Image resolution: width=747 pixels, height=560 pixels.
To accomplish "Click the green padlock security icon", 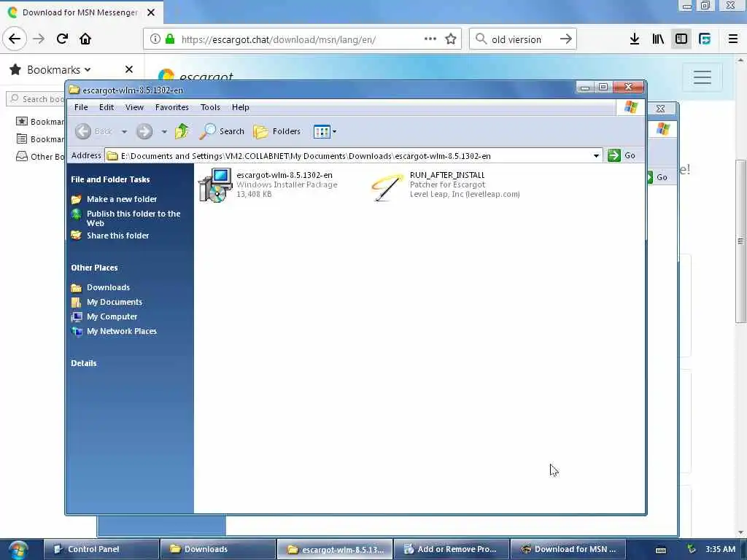I will [169, 39].
